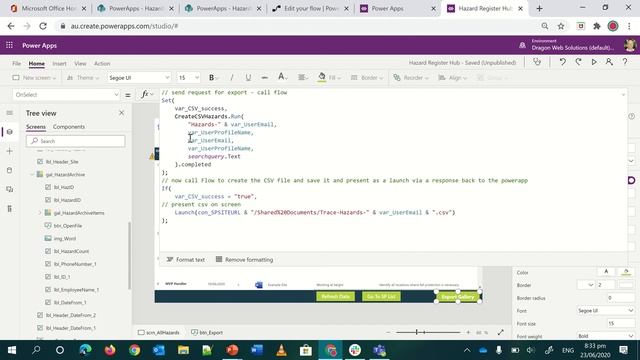This screenshot has height=360, width=640.
Task: Open the Border dropdown
Action: tap(367, 78)
